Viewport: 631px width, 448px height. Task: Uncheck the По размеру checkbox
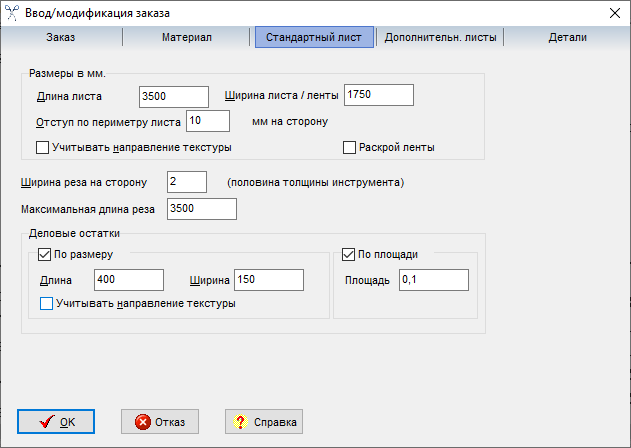(44, 254)
